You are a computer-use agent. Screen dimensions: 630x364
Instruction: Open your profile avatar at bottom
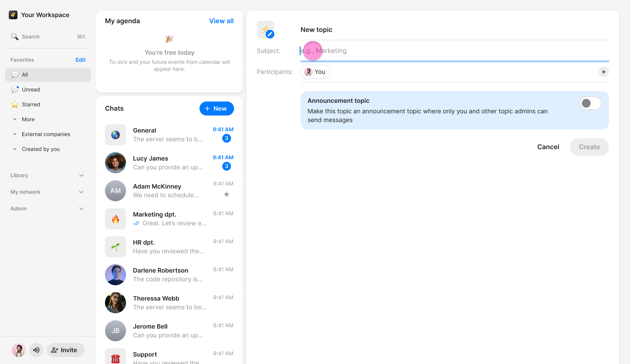pyautogui.click(x=19, y=350)
